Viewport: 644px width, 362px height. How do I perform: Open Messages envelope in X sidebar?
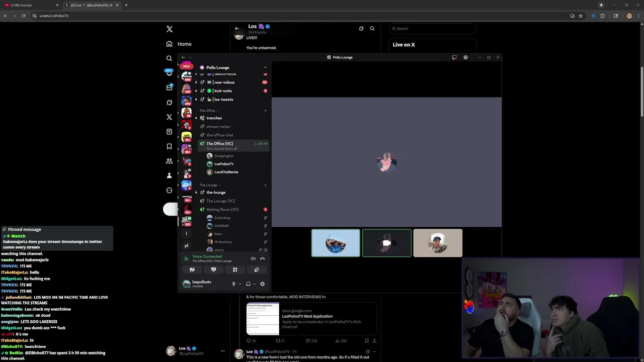point(170,87)
